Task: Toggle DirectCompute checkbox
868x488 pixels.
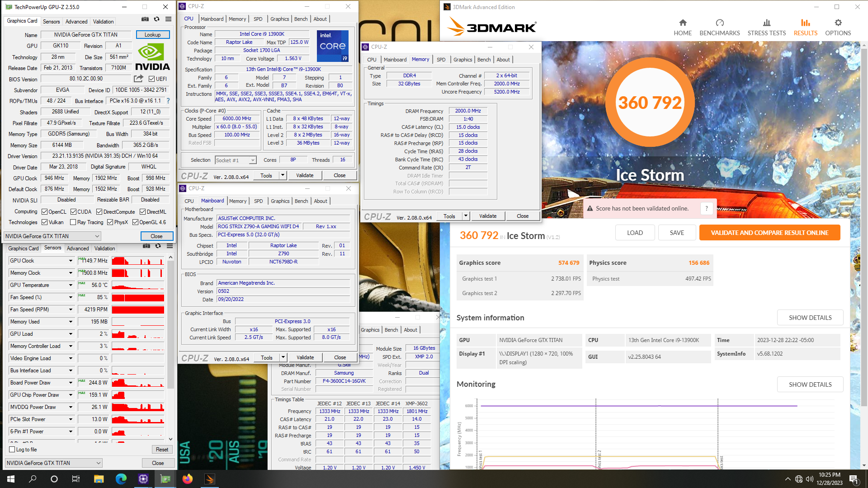Action: [99, 211]
